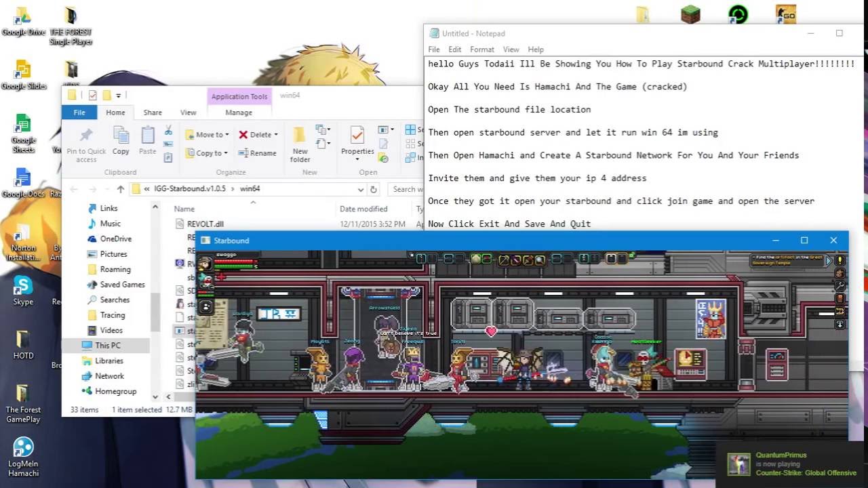Click the beam down icon in Starbound sidebar
868x488 pixels.
coord(840,324)
